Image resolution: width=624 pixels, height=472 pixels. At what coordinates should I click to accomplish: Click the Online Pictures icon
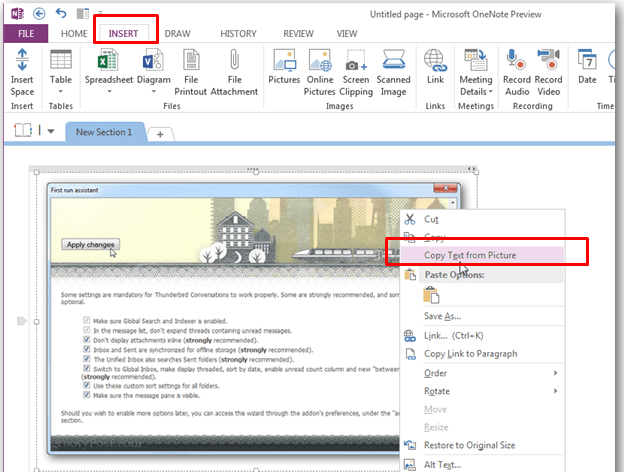[320, 60]
